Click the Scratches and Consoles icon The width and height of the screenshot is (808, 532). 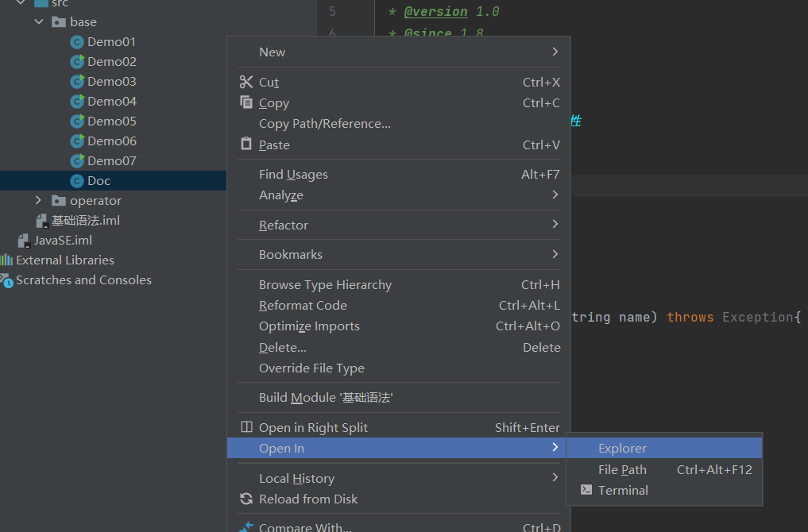6,280
